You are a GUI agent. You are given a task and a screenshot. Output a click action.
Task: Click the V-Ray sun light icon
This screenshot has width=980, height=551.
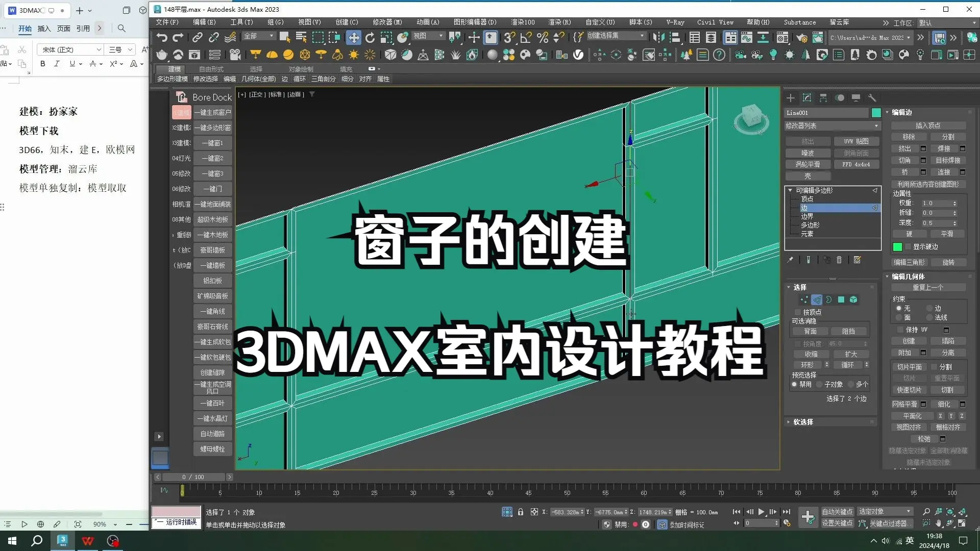pos(353,55)
